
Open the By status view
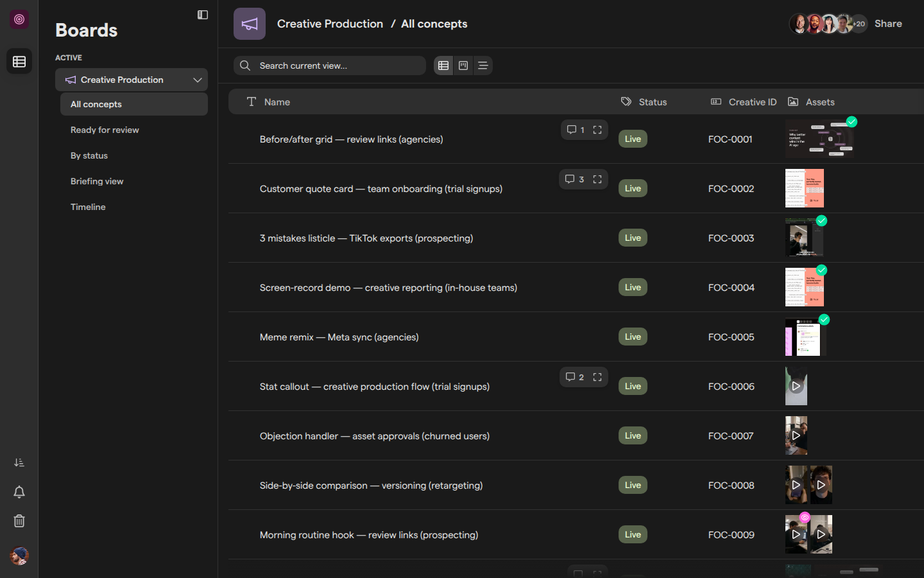134,155
